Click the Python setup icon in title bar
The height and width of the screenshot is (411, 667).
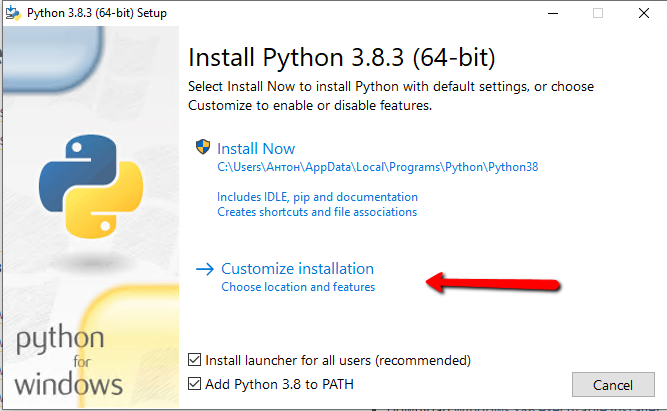point(12,13)
